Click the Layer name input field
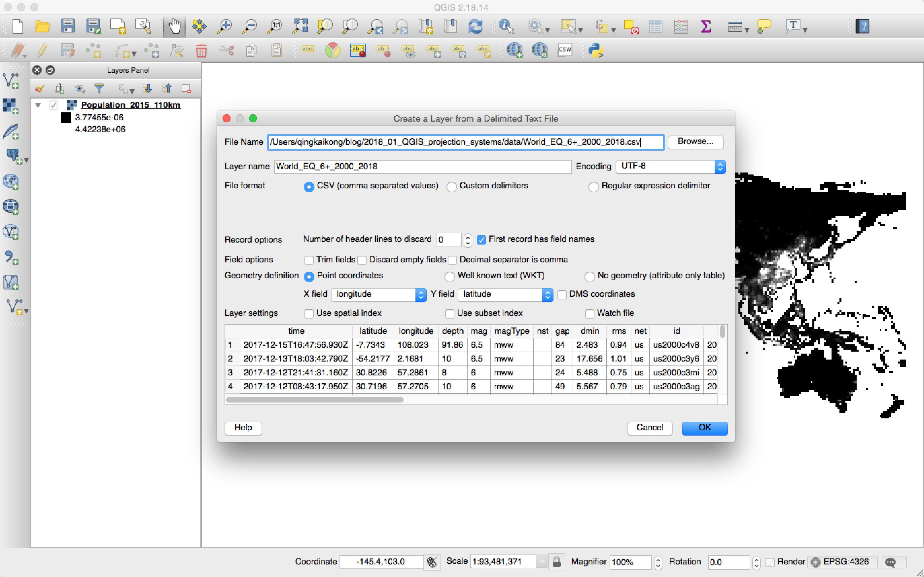 pyautogui.click(x=422, y=166)
